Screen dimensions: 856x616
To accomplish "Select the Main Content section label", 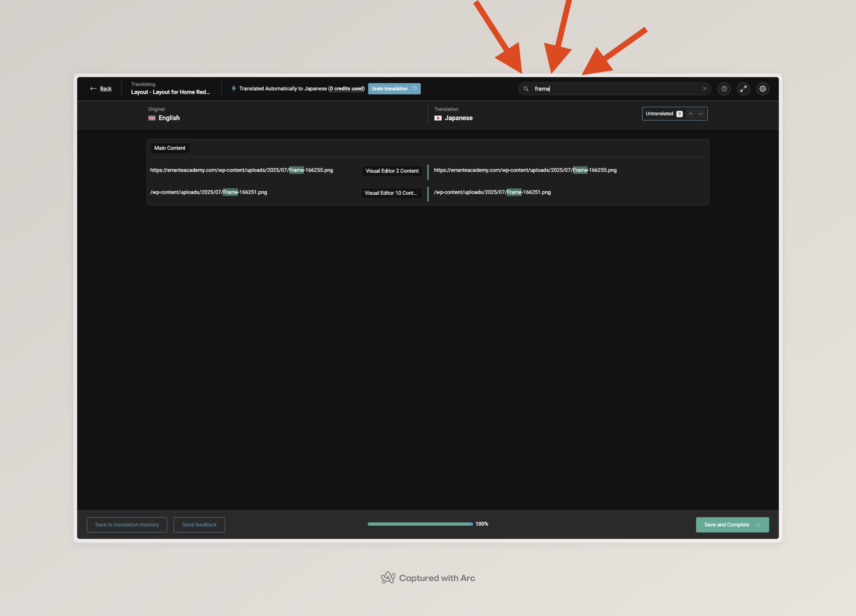I will (x=169, y=148).
